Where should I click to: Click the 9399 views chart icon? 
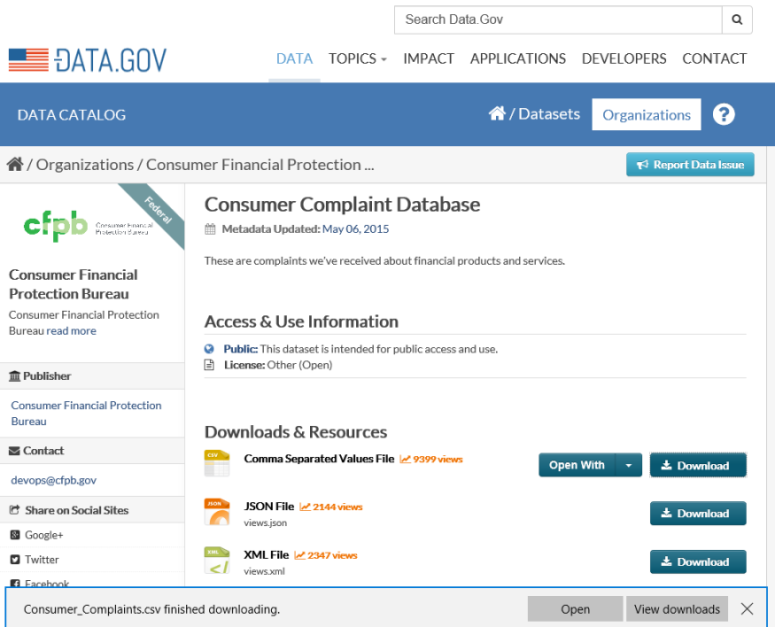click(x=405, y=459)
